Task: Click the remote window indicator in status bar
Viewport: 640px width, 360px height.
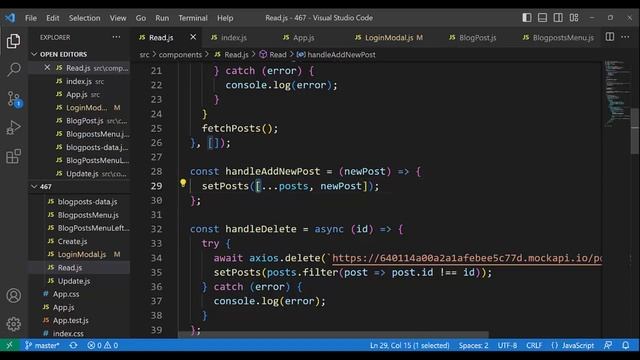Action: point(9,345)
